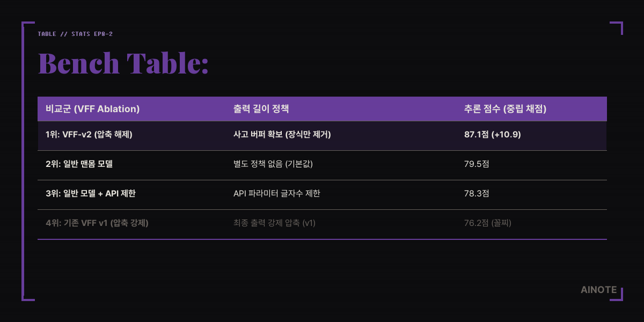Click the AINOTE watermark logo

click(x=598, y=289)
